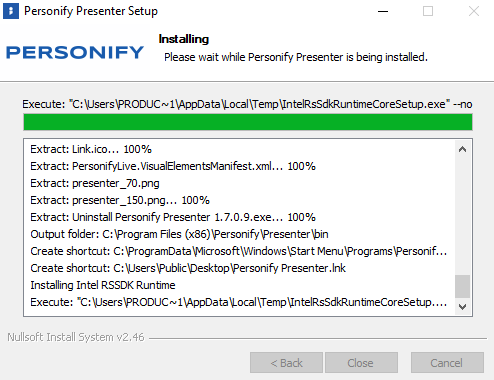Viewport: 494px width, 380px height.
Task: Click the Personify app icon in title bar
Action: click(11, 11)
